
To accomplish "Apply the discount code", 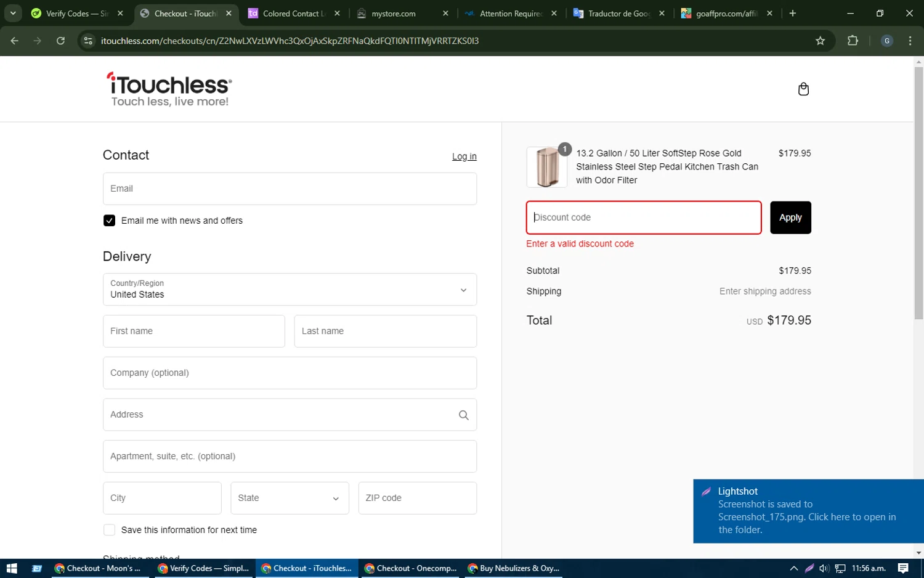I will (790, 218).
